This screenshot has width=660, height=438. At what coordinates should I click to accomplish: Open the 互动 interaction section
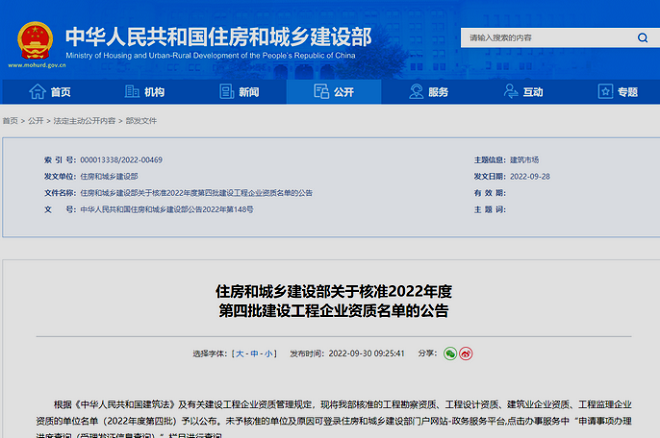pyautogui.click(x=522, y=92)
